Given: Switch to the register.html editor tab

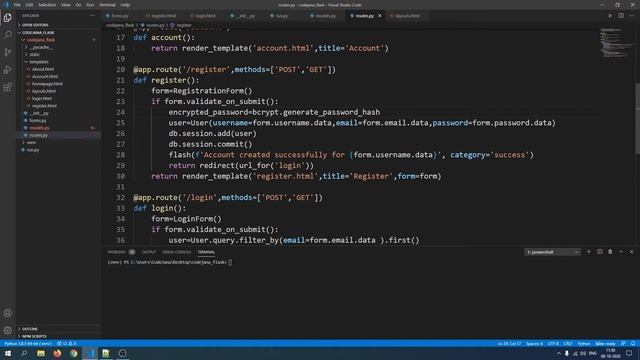Looking at the screenshot, I should click(x=163, y=16).
